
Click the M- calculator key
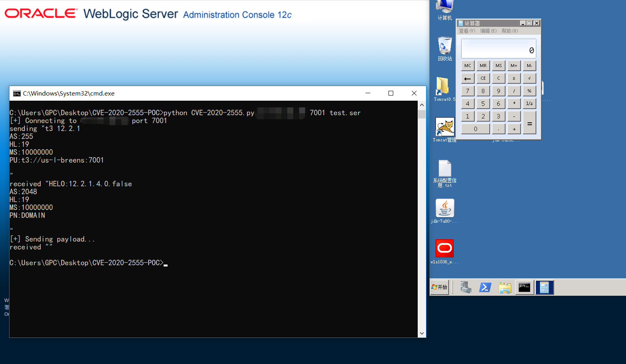[529, 66]
